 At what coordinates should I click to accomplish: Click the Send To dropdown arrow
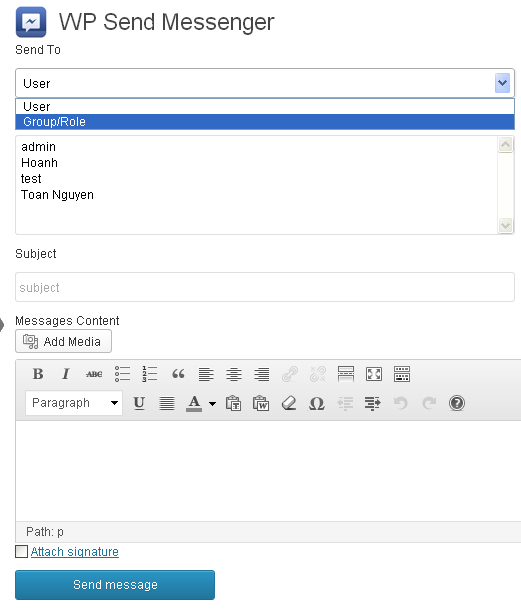click(x=502, y=83)
